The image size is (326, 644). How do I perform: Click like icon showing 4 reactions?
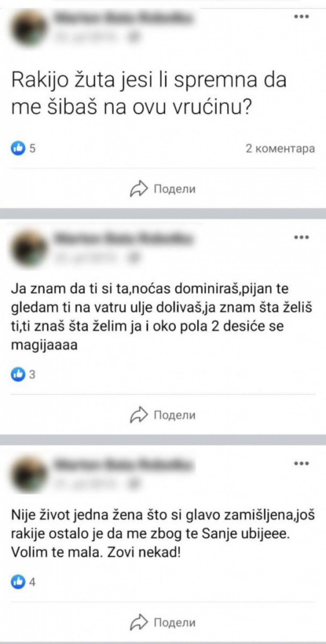pyautogui.click(x=18, y=582)
